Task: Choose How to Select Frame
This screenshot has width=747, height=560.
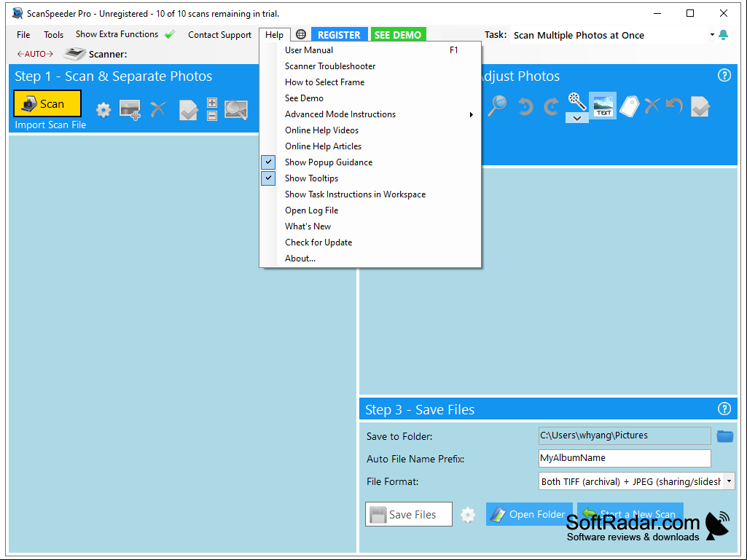Action: tap(370, 82)
